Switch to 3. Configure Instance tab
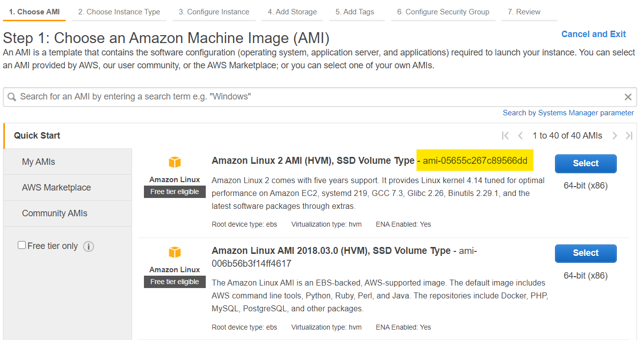Screen dimensions: 644x340 click(214, 12)
